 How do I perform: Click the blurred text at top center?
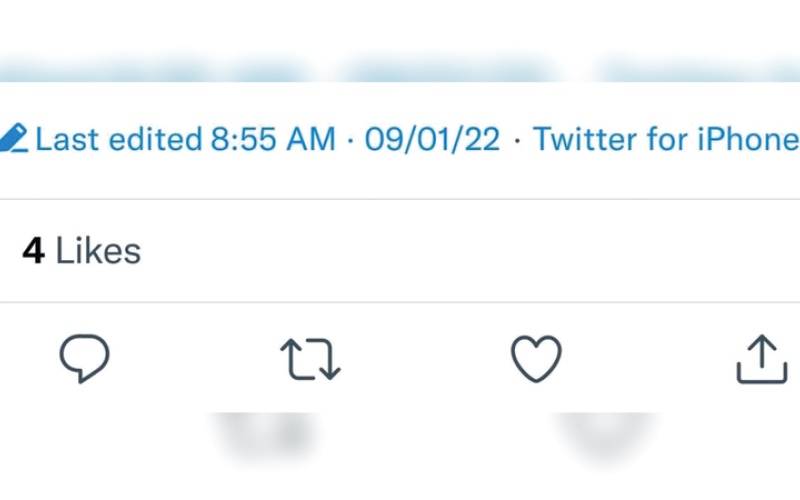click(x=450, y=70)
